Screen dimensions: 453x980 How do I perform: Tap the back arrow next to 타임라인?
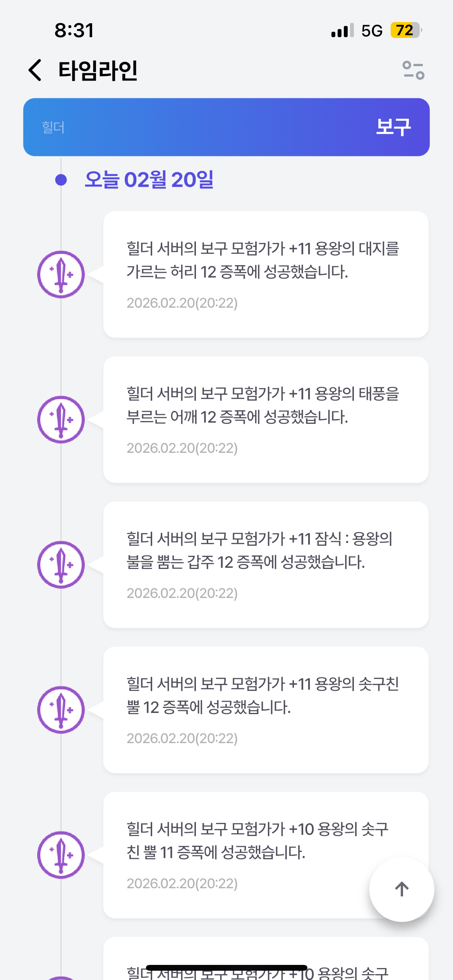click(x=35, y=70)
